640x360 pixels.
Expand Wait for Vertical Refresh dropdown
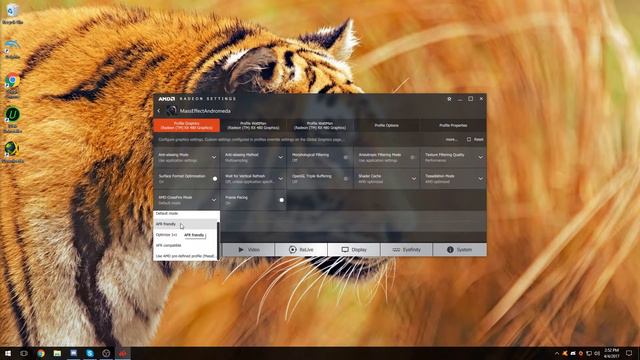[x=280, y=179]
